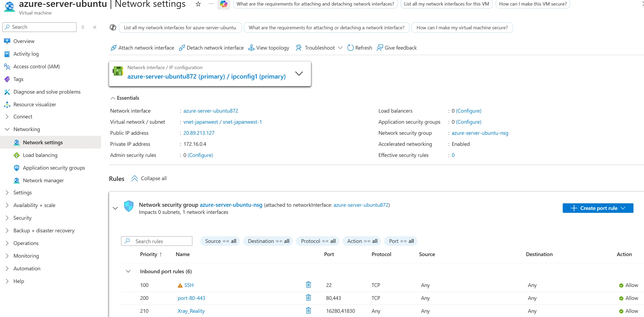Open View topology from the toolbar
The image size is (644, 317).
click(269, 48)
